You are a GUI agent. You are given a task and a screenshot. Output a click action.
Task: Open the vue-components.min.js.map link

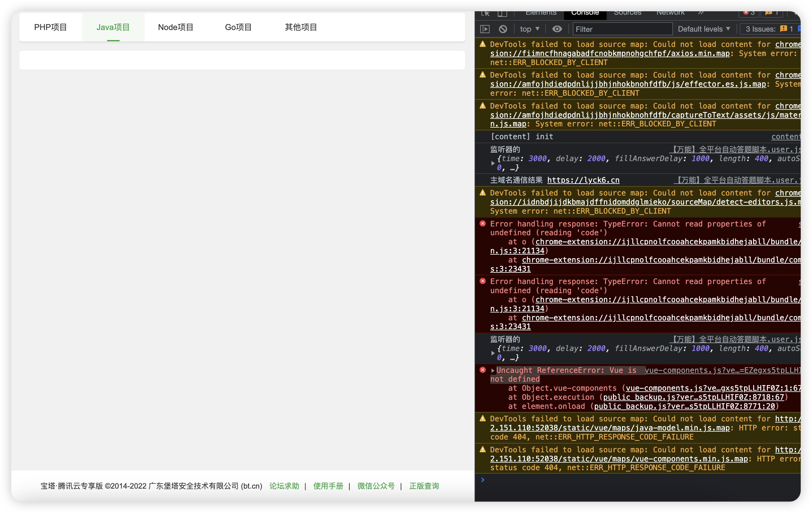click(x=619, y=459)
